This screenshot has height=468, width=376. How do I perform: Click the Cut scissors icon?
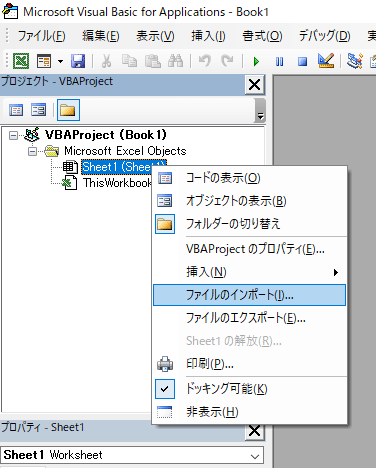click(106, 61)
